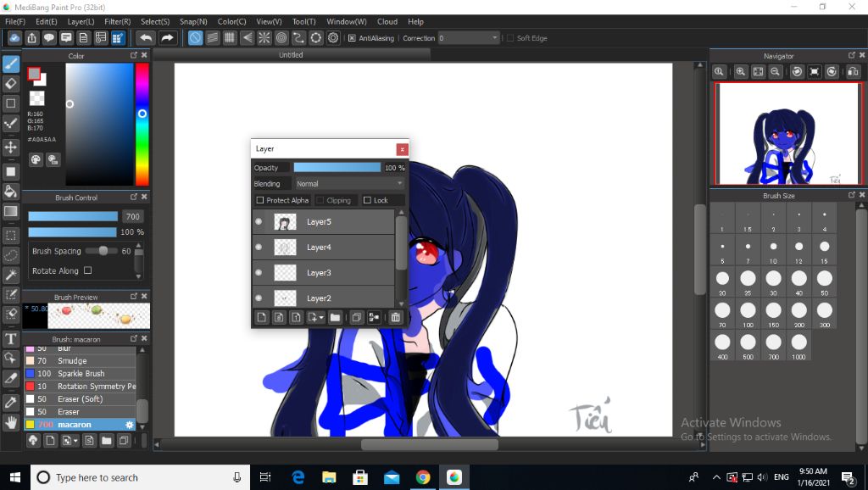Hide Layer4 visibility dot
Screen dimensions: 868x490
click(x=259, y=247)
